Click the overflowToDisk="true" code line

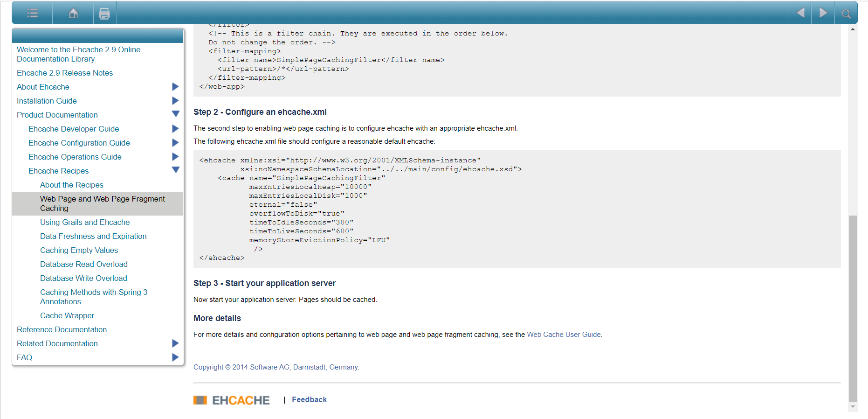(296, 213)
